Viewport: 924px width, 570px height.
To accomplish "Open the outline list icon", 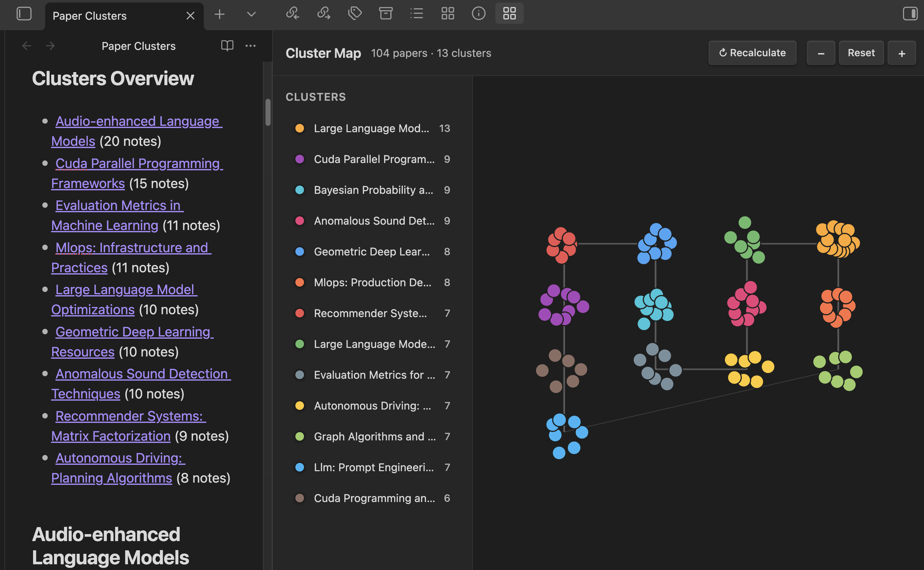I will click(417, 14).
